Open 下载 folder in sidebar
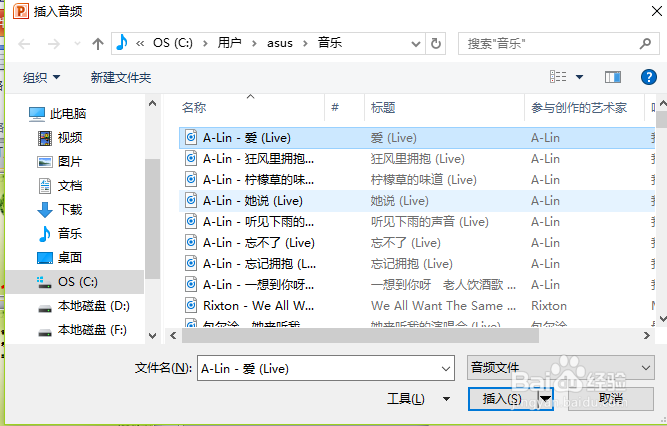 click(60, 209)
